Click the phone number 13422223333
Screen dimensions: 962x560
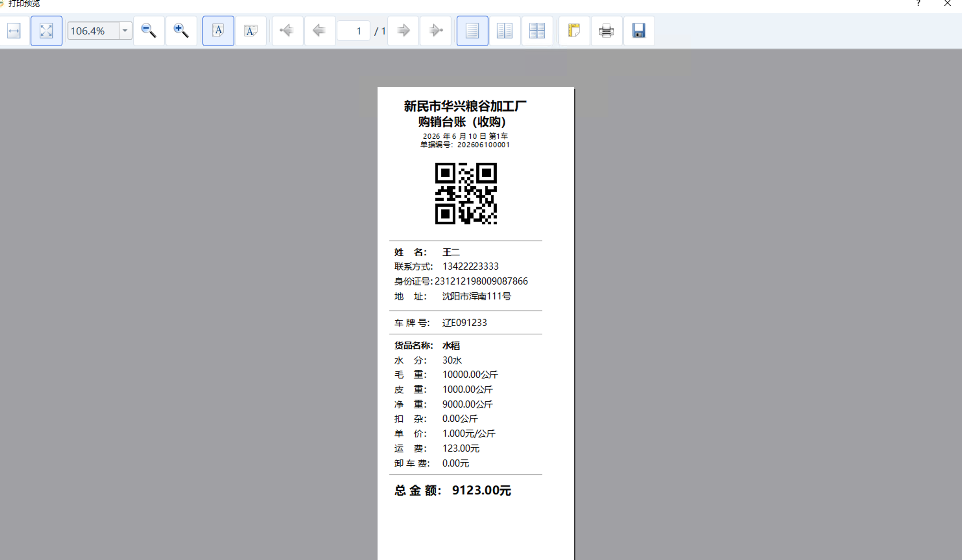(470, 266)
